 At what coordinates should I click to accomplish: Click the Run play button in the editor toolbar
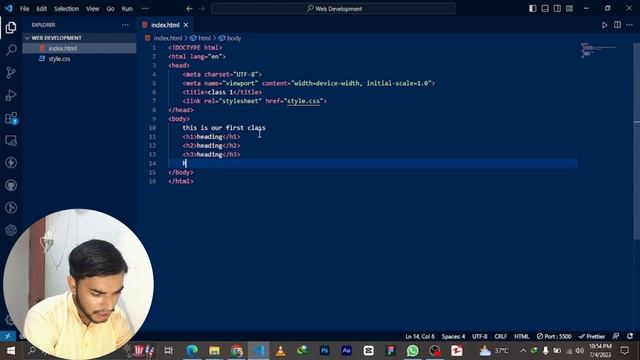(x=604, y=25)
